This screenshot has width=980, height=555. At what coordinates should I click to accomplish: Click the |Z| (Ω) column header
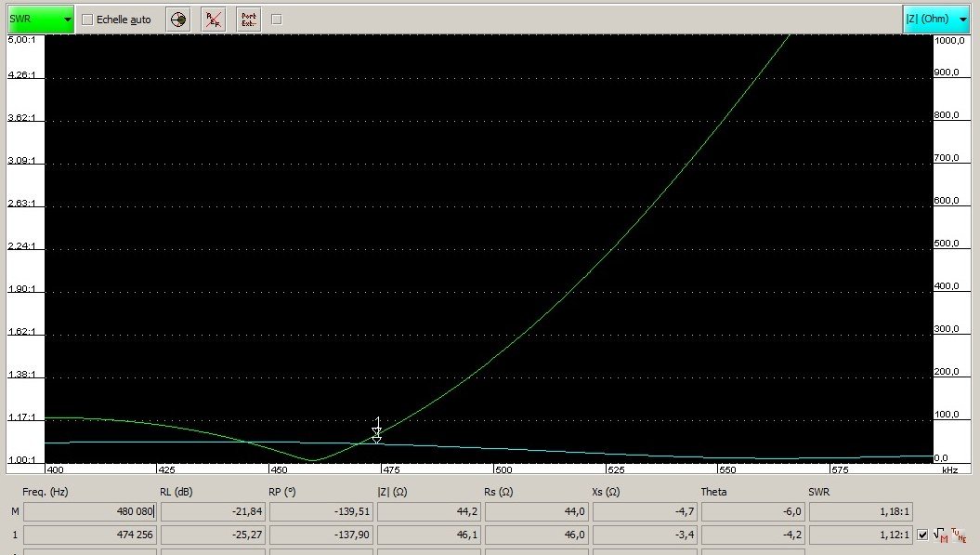[392, 493]
